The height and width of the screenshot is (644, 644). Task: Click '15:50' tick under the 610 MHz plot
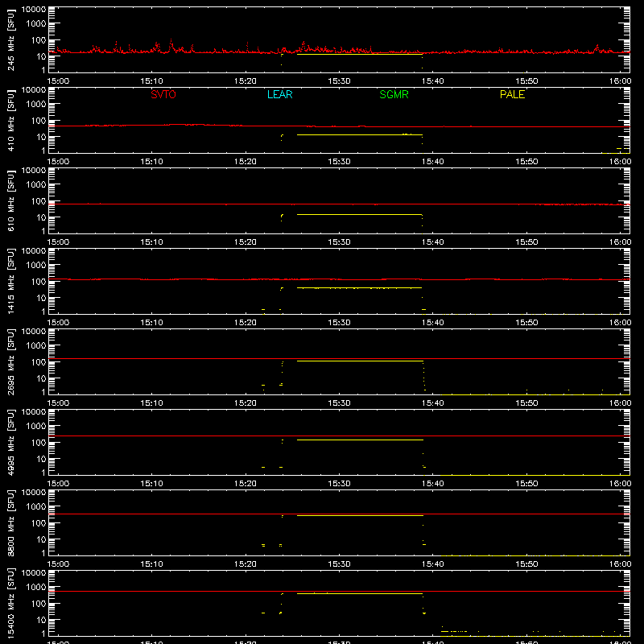pos(526,242)
